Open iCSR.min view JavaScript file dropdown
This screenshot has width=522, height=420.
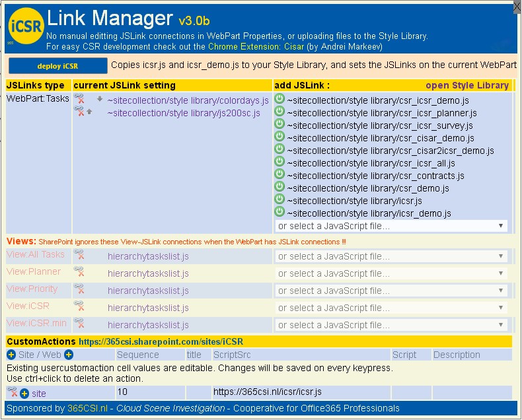pos(391,325)
